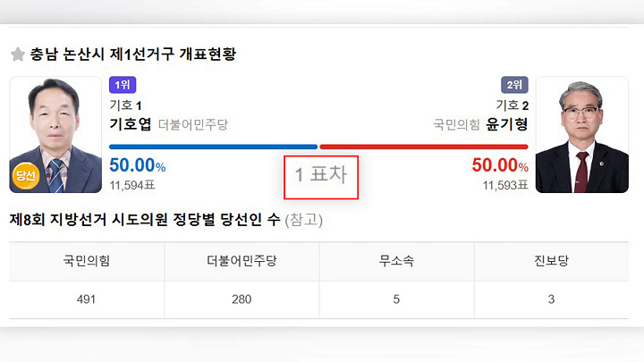Click the 무소속 table column header
The image size is (644, 362).
[x=396, y=261]
